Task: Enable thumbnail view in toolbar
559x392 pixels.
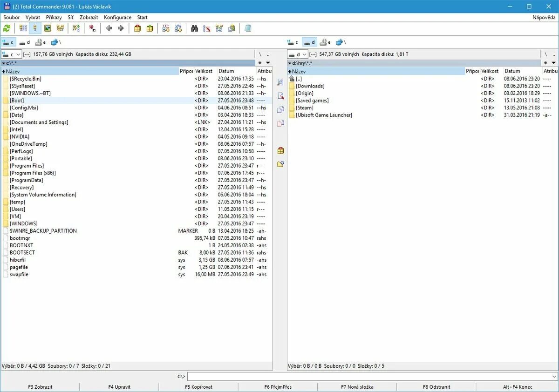Action: coord(48,28)
